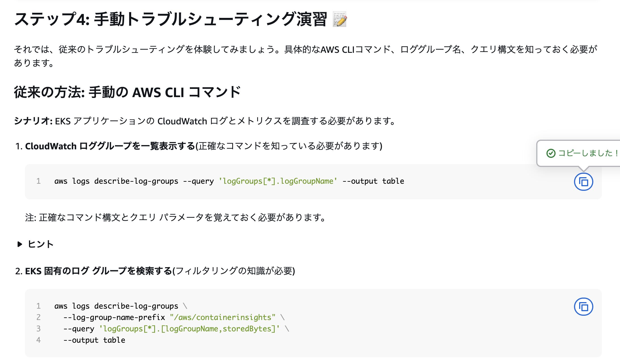
Task: Copy the EKS log group prefix command
Action: point(583,307)
